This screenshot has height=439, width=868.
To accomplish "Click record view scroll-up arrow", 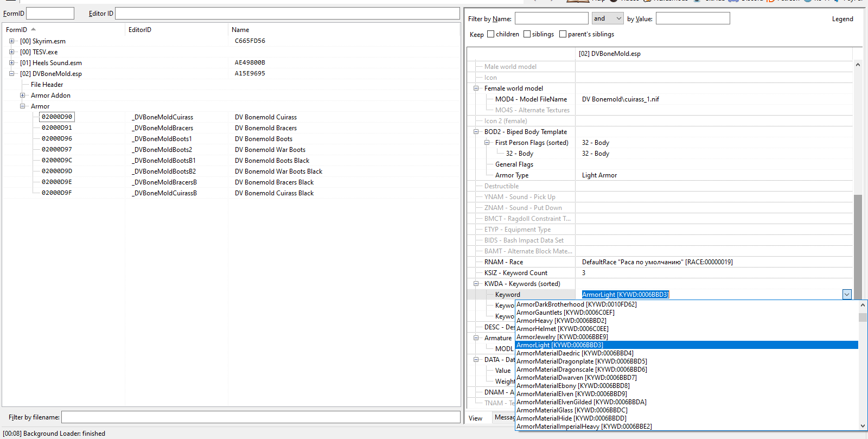I will pos(858,65).
